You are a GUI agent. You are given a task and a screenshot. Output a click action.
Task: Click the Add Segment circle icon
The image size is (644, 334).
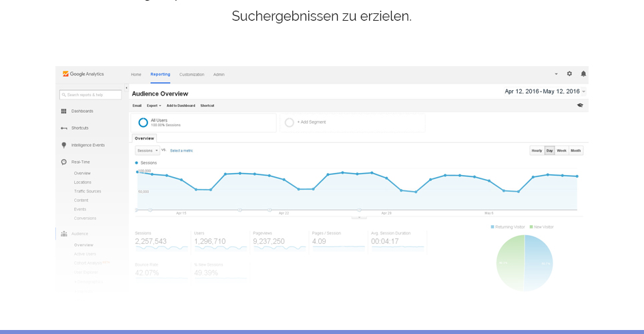pyautogui.click(x=289, y=122)
